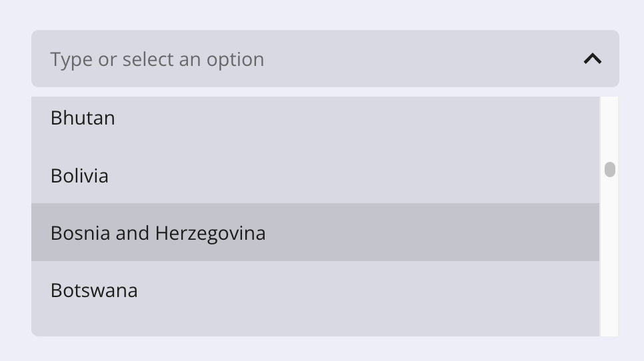
Task: Click the 'Bhutan' text label
Action: [83, 118]
